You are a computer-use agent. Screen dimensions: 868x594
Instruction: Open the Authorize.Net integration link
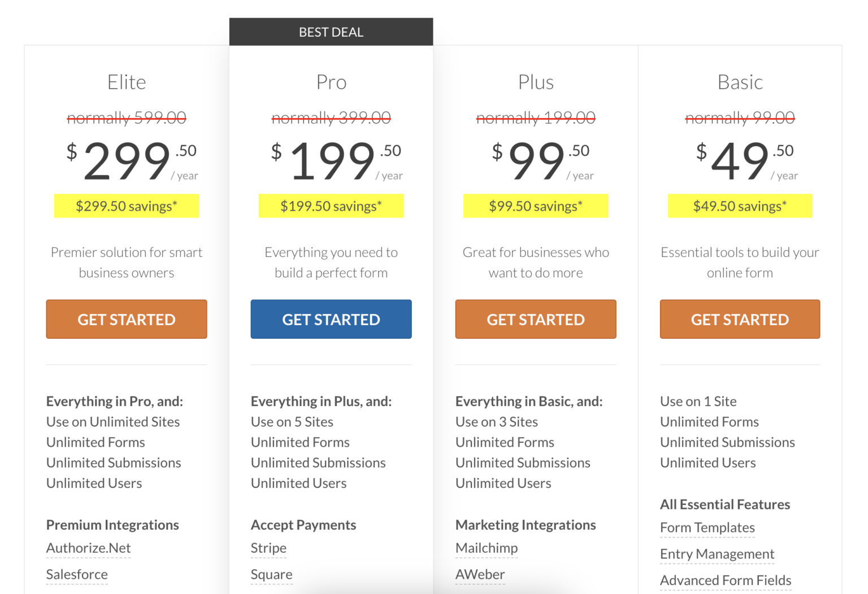(88, 548)
